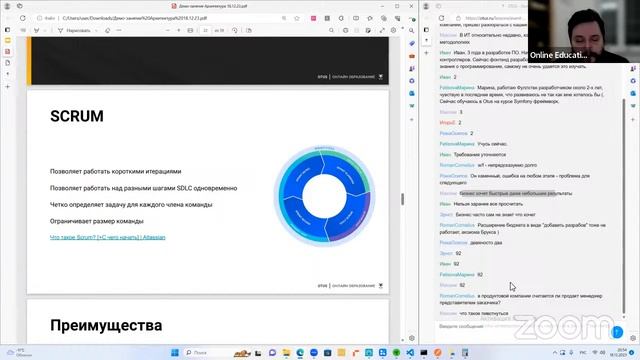Enter full screen mode in the PDF toolbar

(x=382, y=31)
